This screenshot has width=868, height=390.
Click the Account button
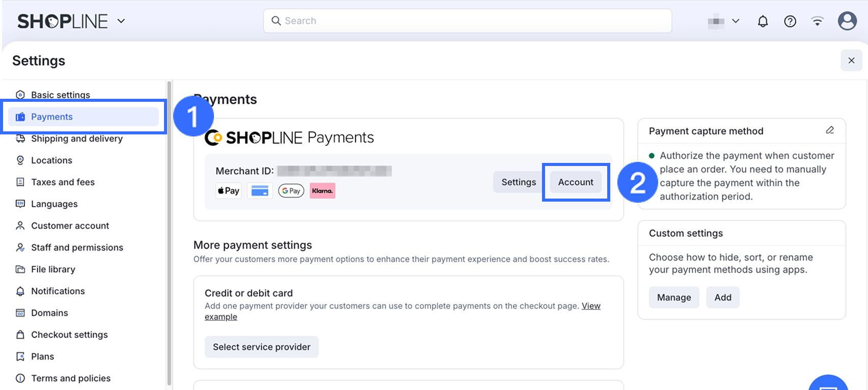[576, 182]
